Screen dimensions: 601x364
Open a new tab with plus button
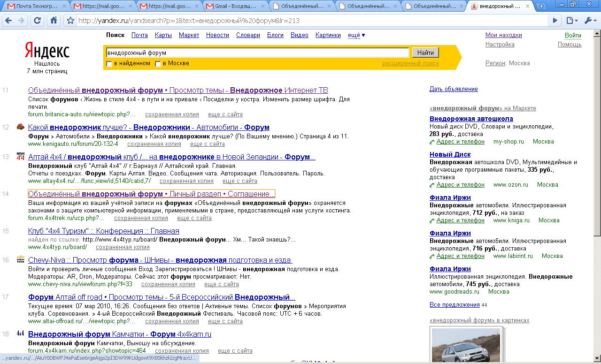coord(541,6)
